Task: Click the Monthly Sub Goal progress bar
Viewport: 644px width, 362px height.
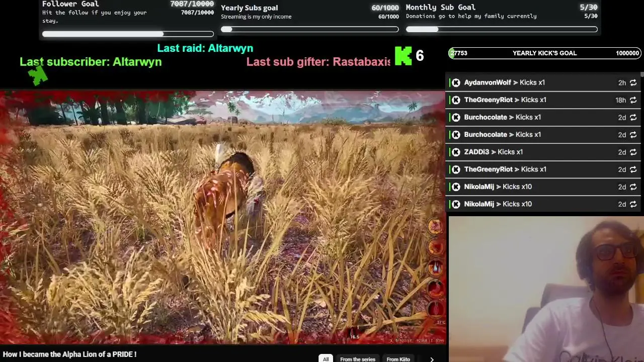Action: (502, 29)
